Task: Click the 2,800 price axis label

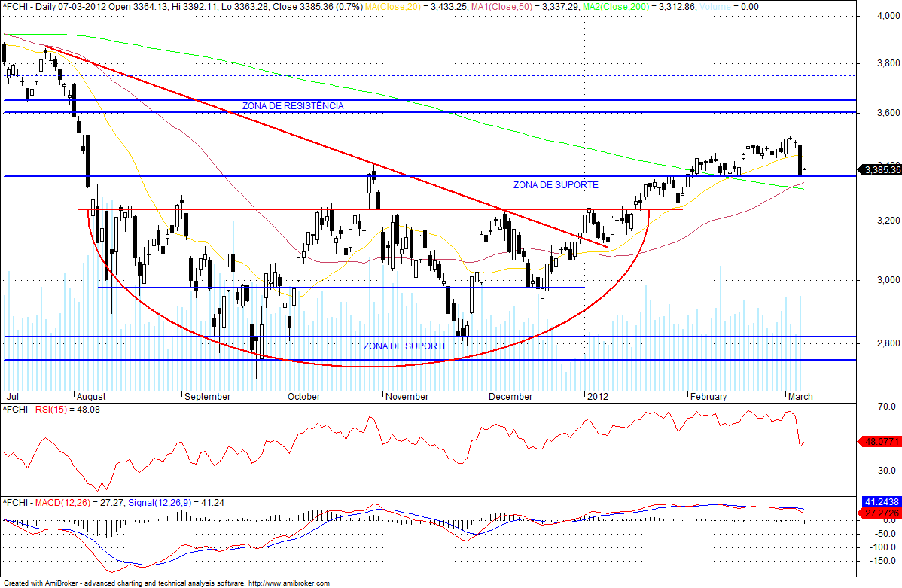Action: click(x=888, y=343)
